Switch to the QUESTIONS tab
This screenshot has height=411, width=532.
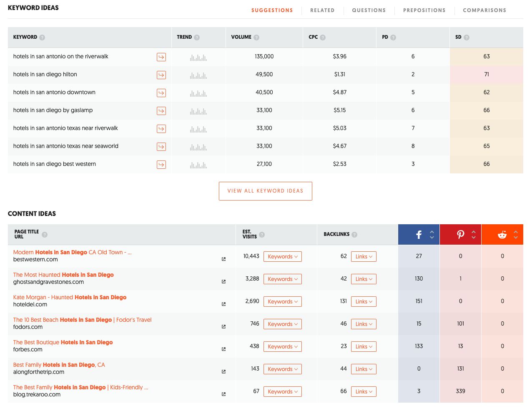pos(369,10)
